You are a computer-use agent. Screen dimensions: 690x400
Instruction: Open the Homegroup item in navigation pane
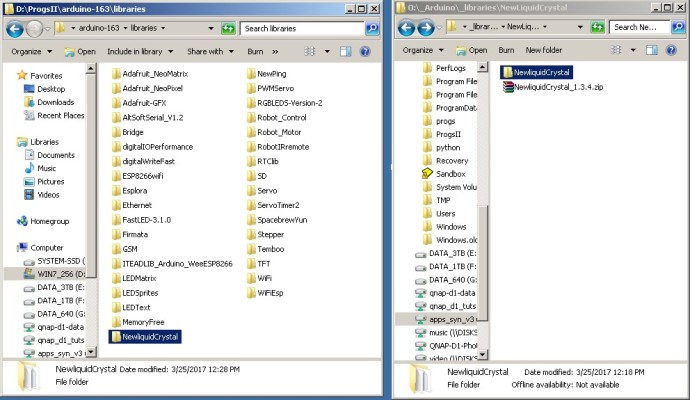(52, 221)
